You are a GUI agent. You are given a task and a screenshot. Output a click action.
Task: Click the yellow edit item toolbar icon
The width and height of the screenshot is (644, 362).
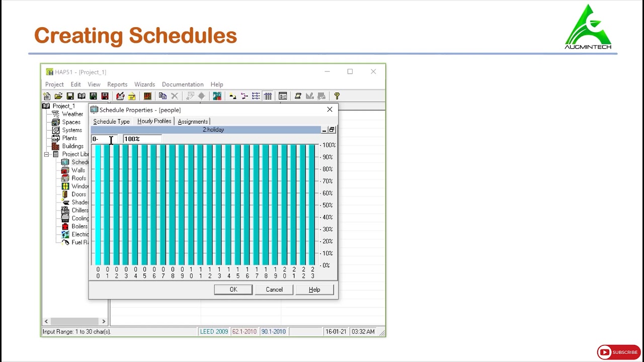coord(132,96)
